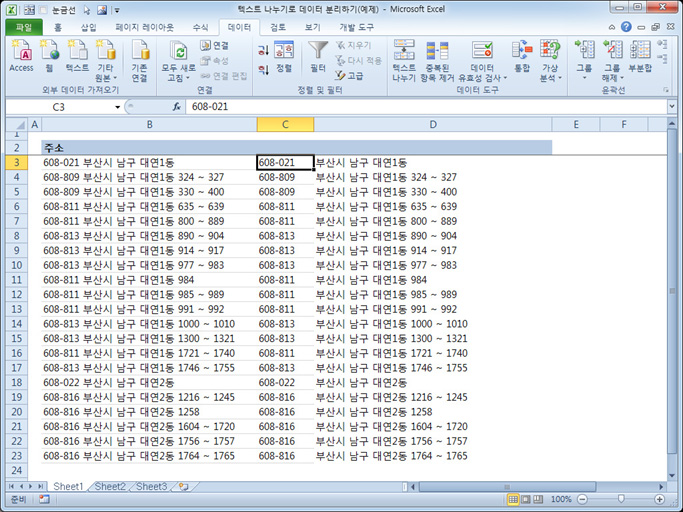Switch to Page Break Preview button
683x512 pixels.
(538, 499)
